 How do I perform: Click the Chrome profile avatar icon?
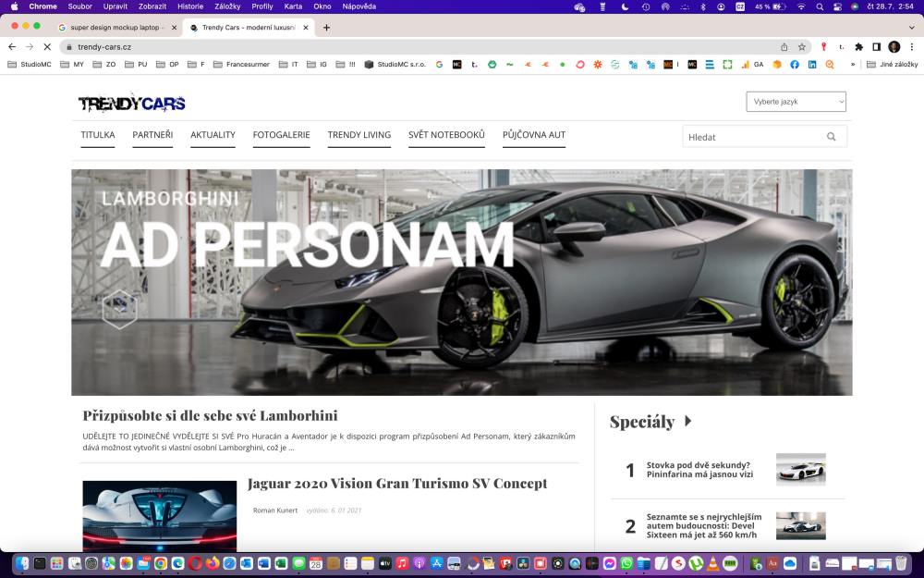(895, 44)
